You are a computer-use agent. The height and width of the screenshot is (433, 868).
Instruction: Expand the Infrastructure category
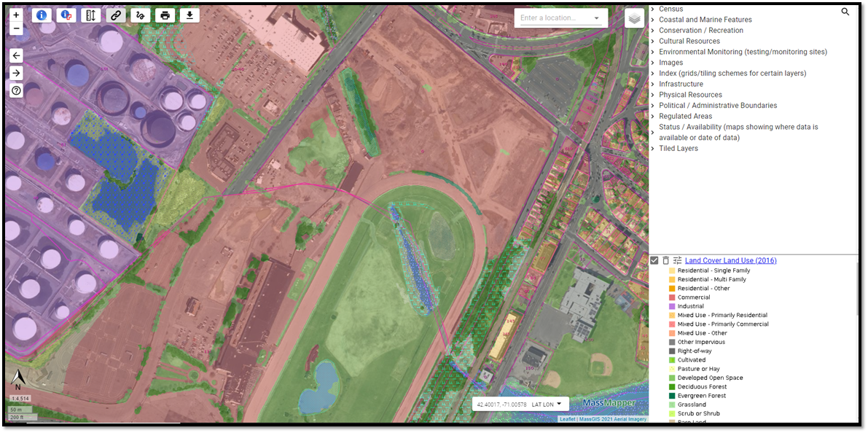coord(681,84)
